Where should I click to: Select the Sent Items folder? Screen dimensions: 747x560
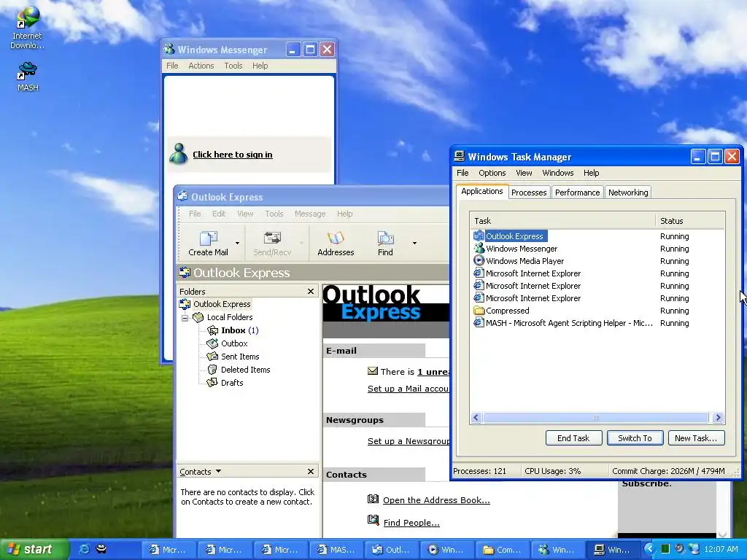(x=233, y=356)
